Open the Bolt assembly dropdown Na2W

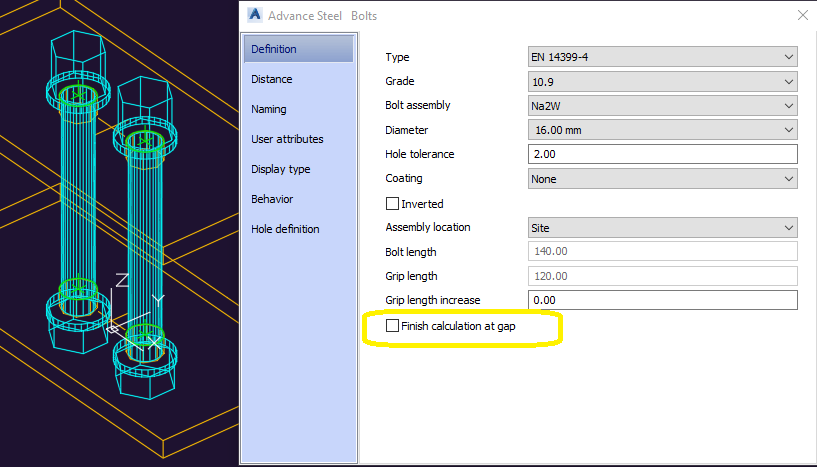click(662, 106)
